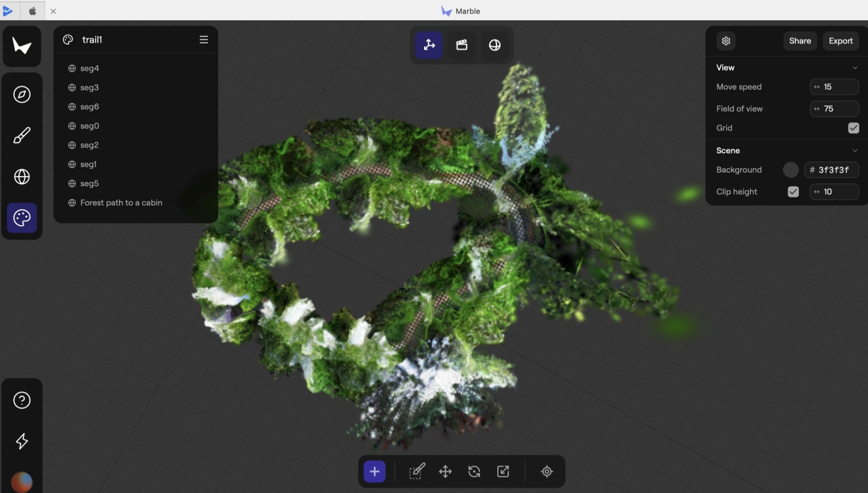Click the target recenter icon
The image size is (868, 493).
pos(547,471)
